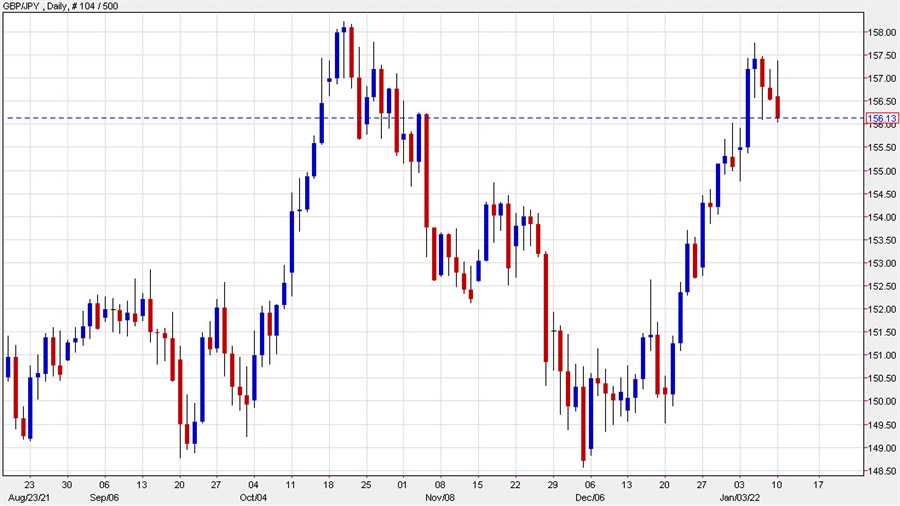Click the 149.00 price axis label
This screenshot has height=506, width=900.
point(881,448)
